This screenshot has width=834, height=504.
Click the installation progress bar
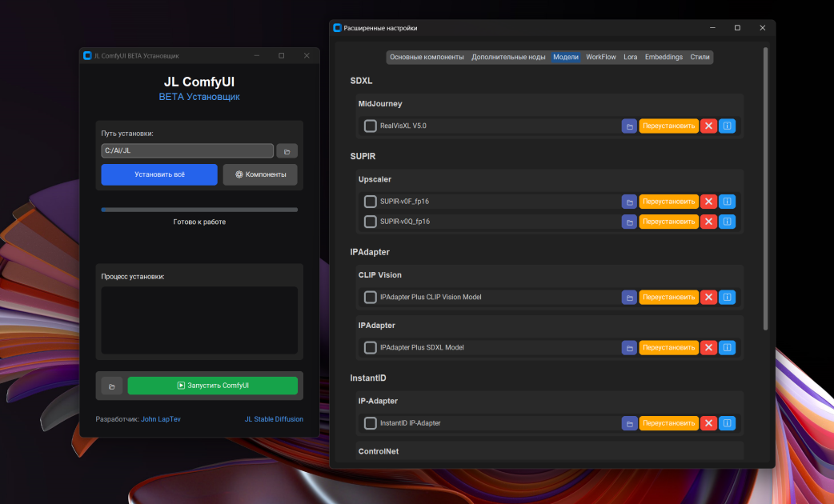[x=199, y=210]
